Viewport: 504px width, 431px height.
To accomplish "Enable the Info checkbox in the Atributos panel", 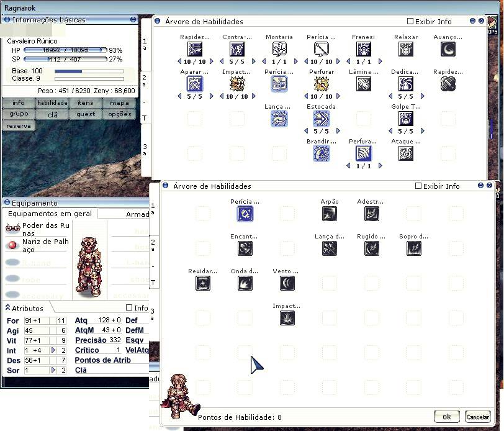I will 129,308.
